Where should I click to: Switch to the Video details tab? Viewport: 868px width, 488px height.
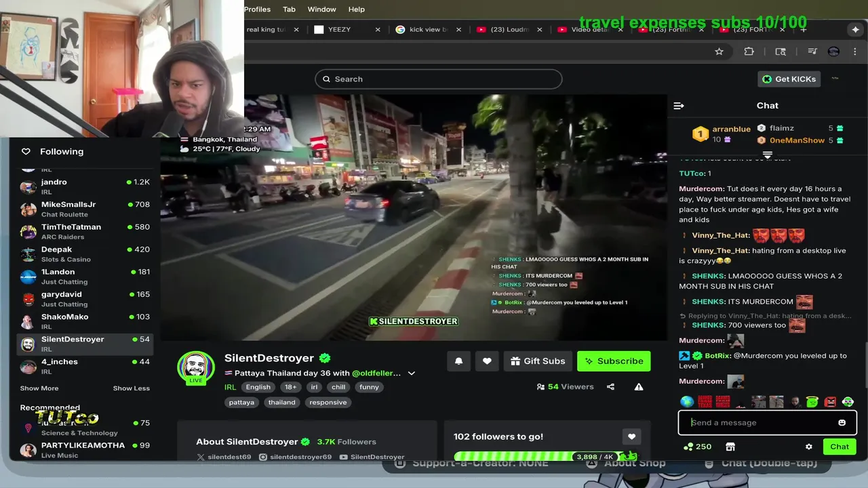(x=589, y=30)
